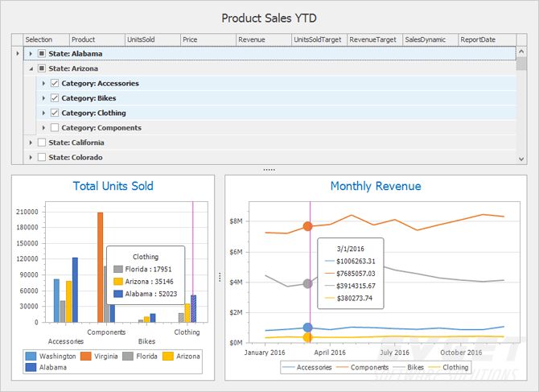
Task: Sort by the Selection column header
Action: pyautogui.click(x=46, y=39)
